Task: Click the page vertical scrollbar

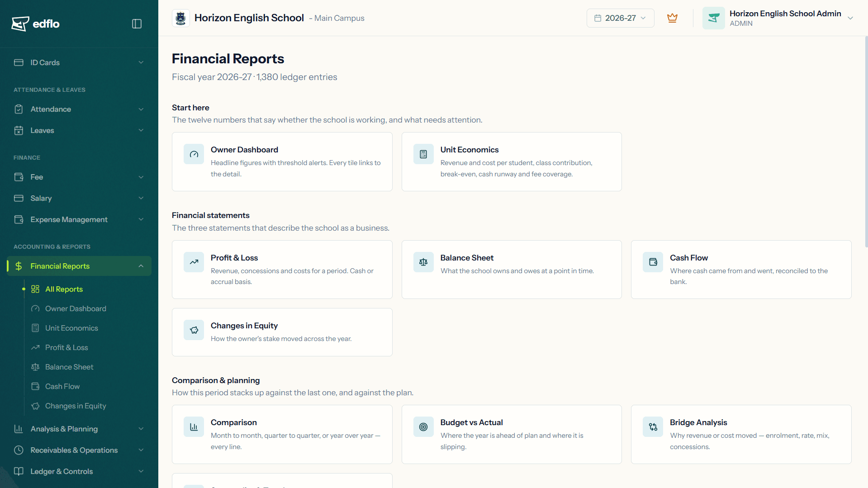Action: click(866, 142)
